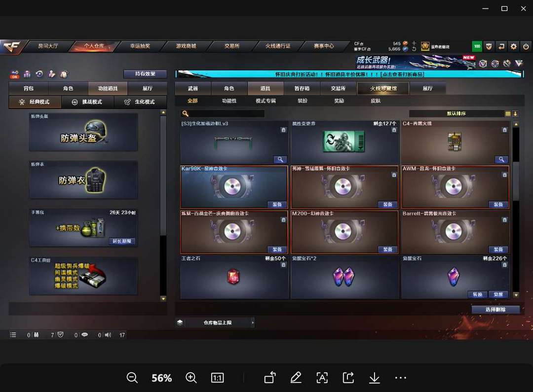Click the magnifier on the [S3]生化加载边框 item
The image size is (533, 392).
pos(280,159)
